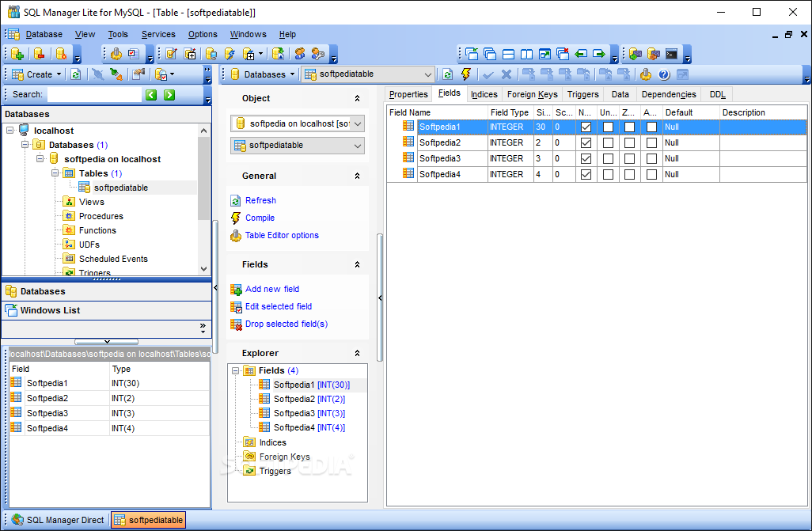
Task: Click the yellow Compile lightning toolbar icon
Action: (x=466, y=74)
